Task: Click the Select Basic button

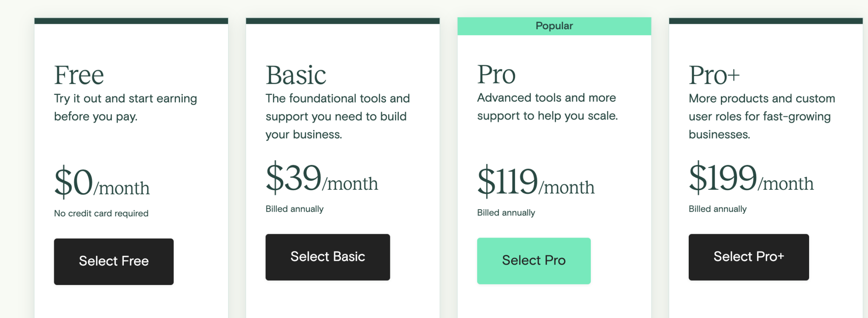Action: coord(327,257)
